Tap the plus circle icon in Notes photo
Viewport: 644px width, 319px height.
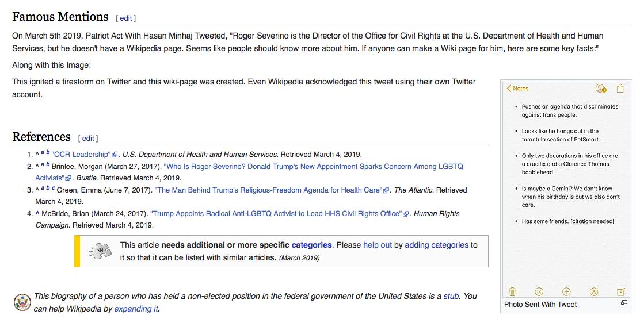point(566,291)
